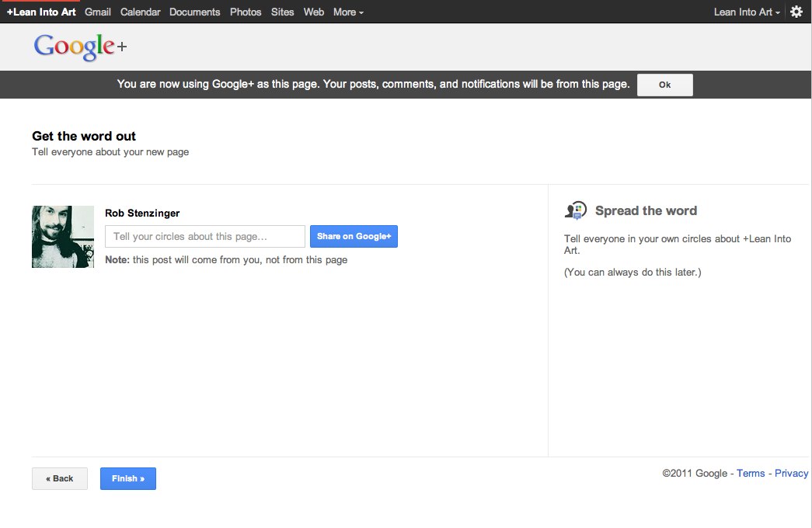This screenshot has height=528, width=812.
Task: Open Documents from the top bar
Action: click(x=195, y=12)
